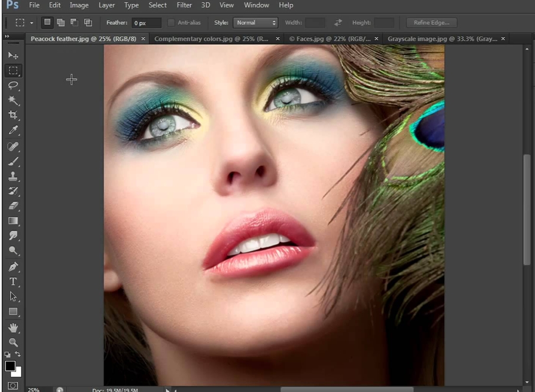Select the Lasso tool

(x=13, y=85)
